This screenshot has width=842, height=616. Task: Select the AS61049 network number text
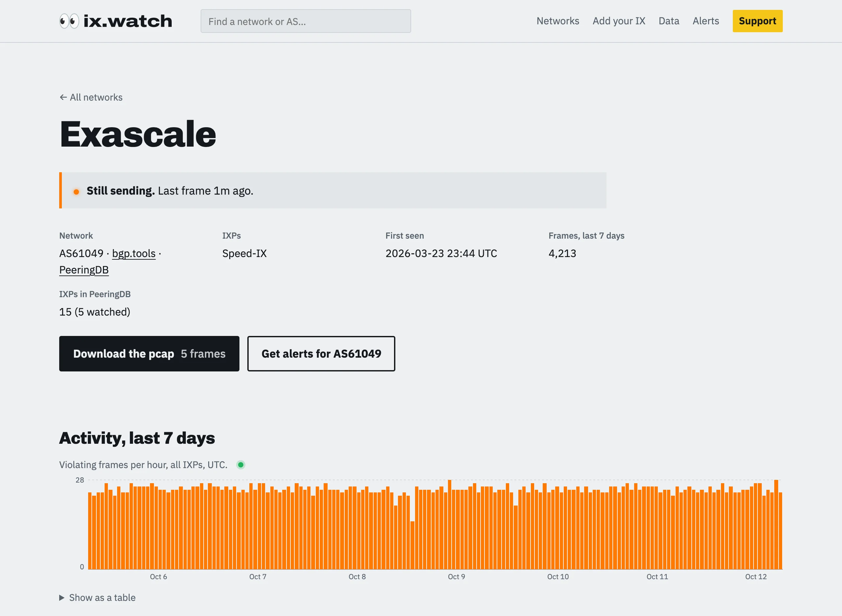point(81,253)
